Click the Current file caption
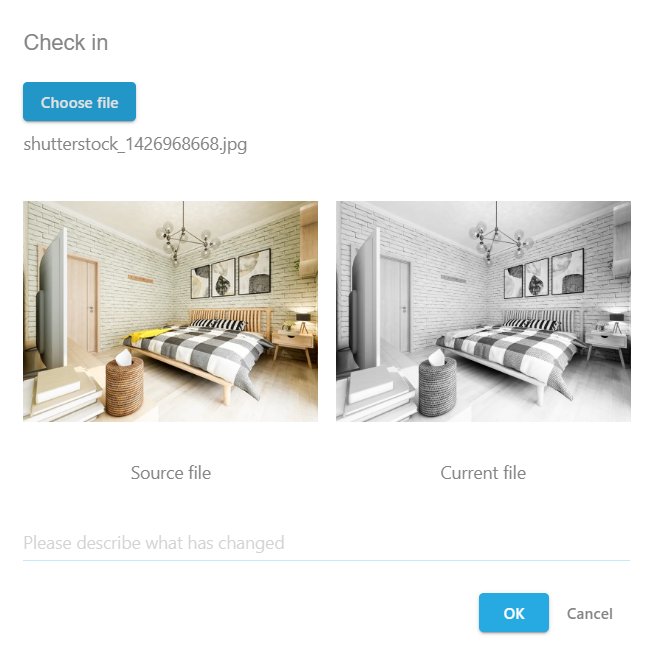 click(483, 473)
